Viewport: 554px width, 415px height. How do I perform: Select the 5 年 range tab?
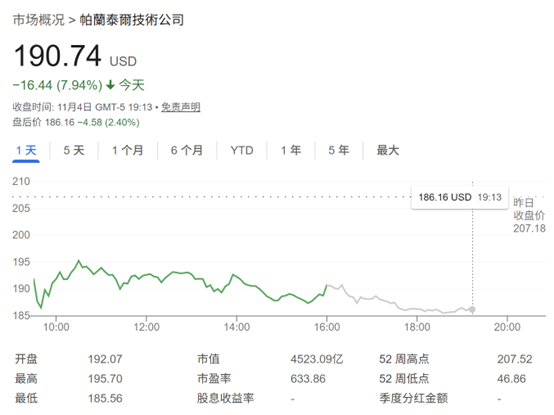(x=338, y=150)
